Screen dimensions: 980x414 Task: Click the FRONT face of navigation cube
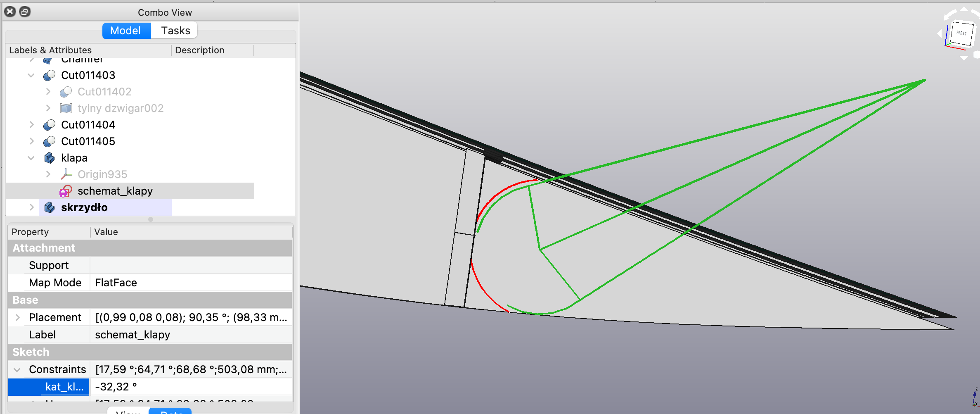coord(961,33)
